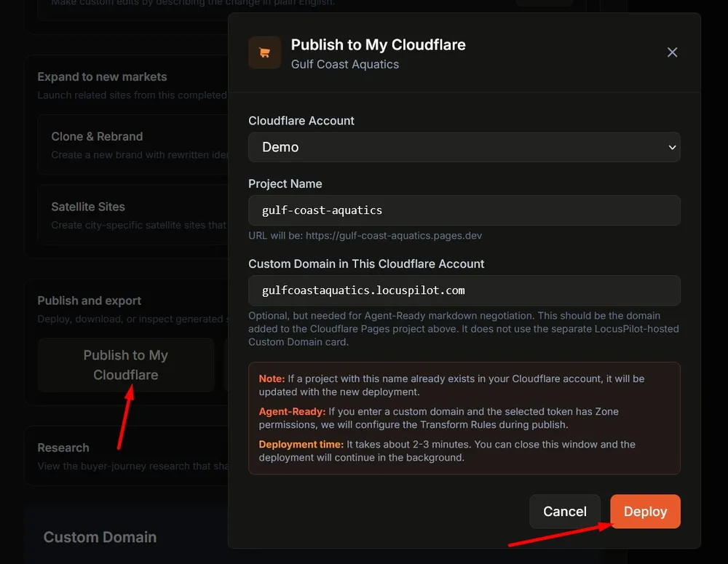728x564 pixels.
Task: Select the Satellite Sites card
Action: pyautogui.click(x=132, y=215)
